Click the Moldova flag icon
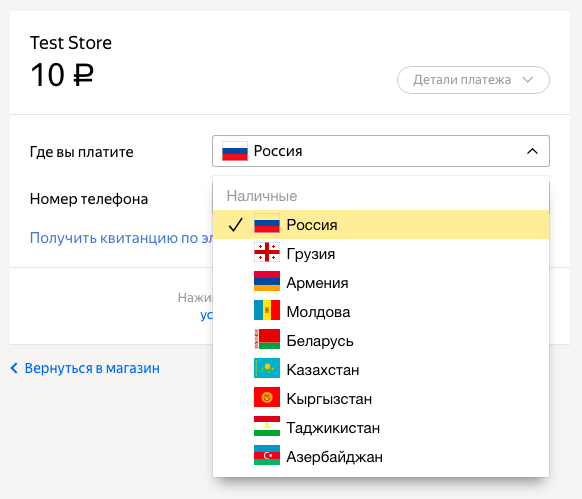This screenshot has height=499, width=582. (x=267, y=310)
